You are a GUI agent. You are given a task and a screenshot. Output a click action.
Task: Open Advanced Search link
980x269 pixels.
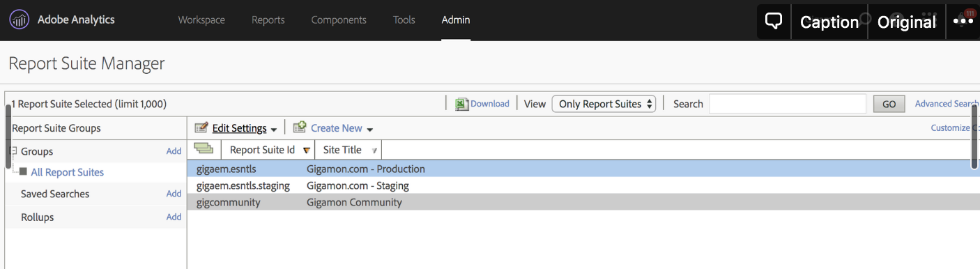(x=947, y=104)
